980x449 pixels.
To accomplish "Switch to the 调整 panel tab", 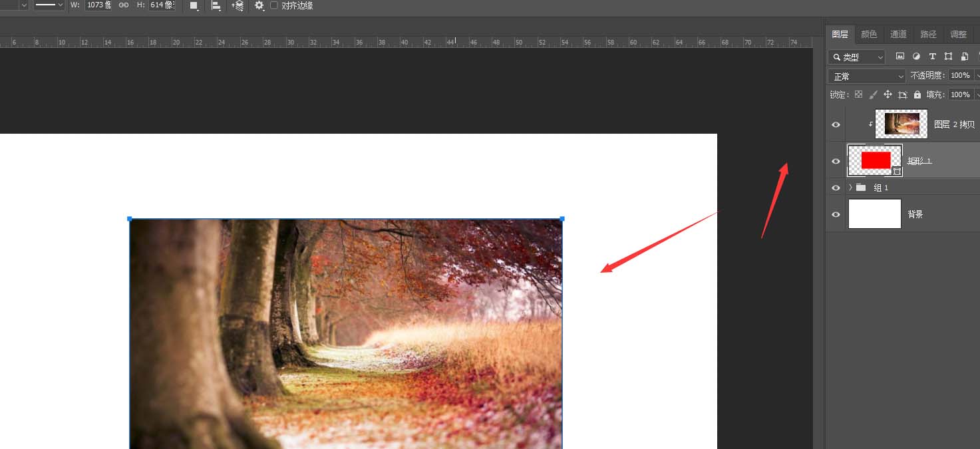I will (958, 34).
